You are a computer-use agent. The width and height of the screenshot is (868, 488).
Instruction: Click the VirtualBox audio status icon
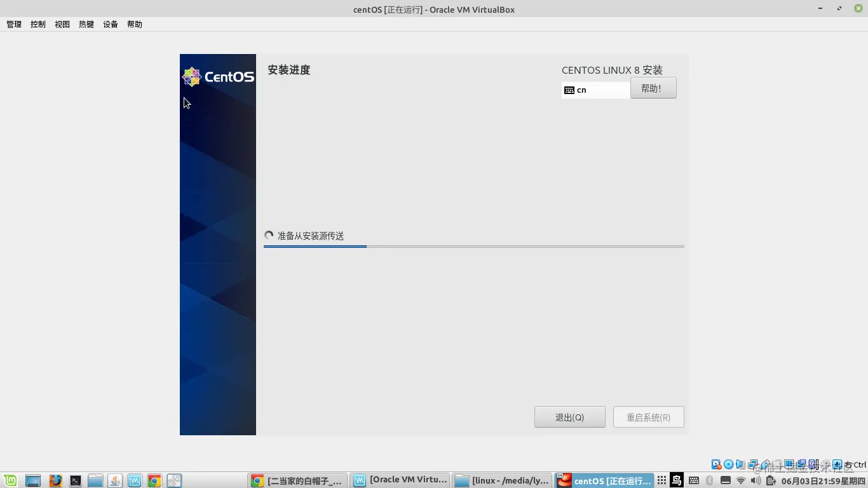pos(740,464)
